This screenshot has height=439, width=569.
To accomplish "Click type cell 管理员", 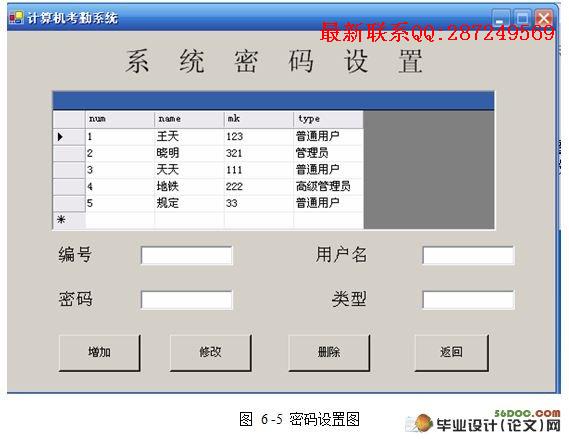I will pos(328,153).
